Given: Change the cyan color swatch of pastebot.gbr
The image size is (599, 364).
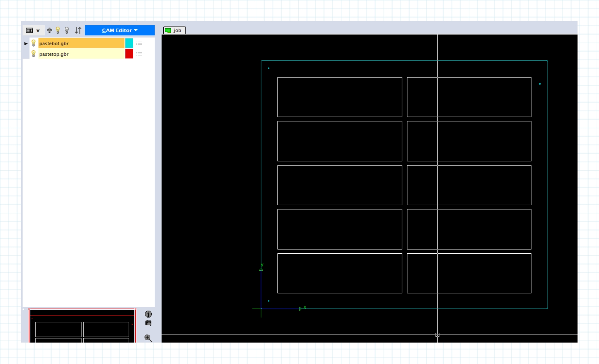Looking at the screenshot, I should click(129, 43).
